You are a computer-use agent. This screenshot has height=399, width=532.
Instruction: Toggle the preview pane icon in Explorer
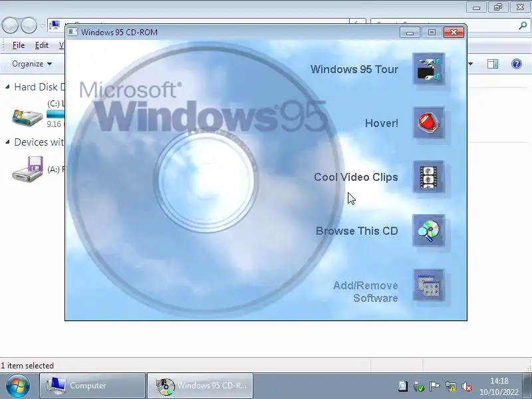[x=493, y=64]
